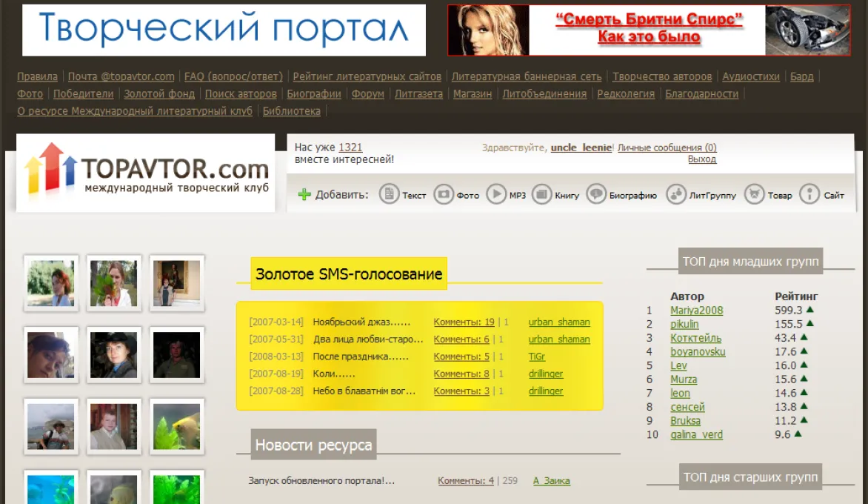Screen dimensions: 868x504
Task: Open the painting portrait thumbnail
Action: (176, 284)
